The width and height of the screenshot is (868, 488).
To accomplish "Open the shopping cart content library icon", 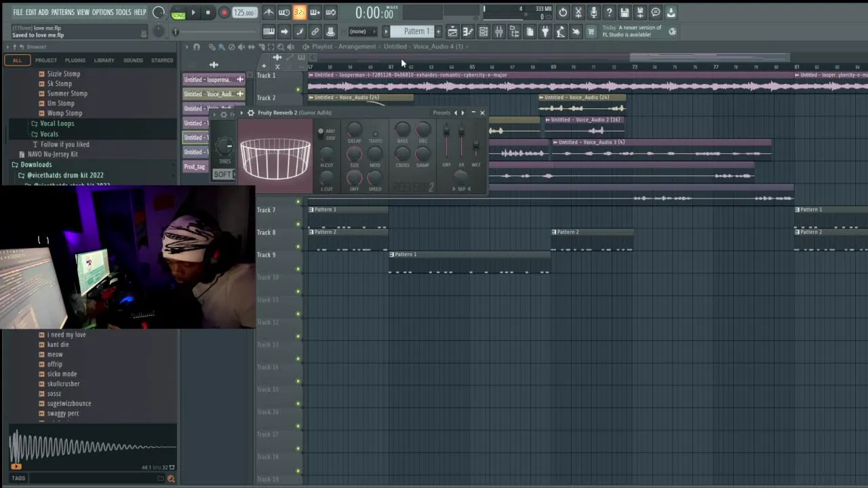I will point(591,31).
